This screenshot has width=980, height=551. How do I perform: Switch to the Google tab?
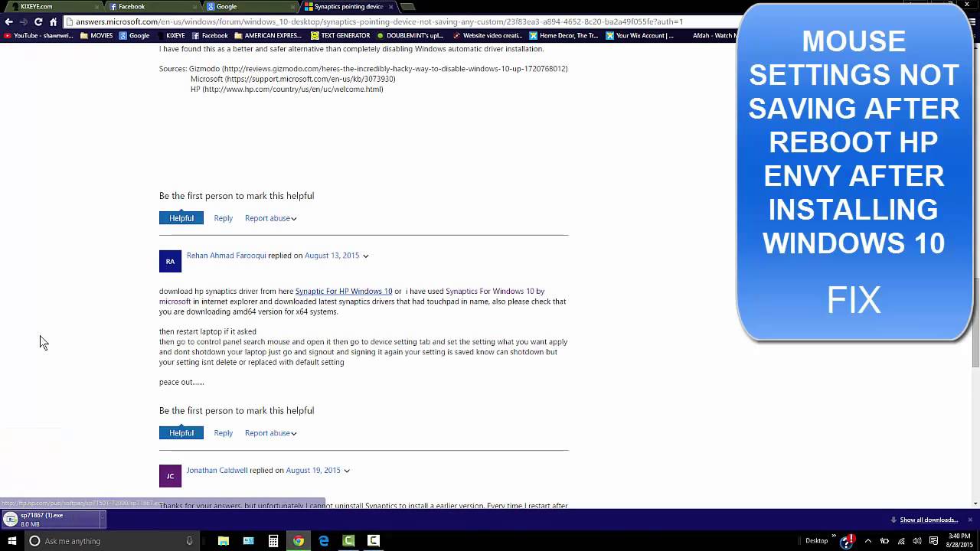tap(250, 6)
